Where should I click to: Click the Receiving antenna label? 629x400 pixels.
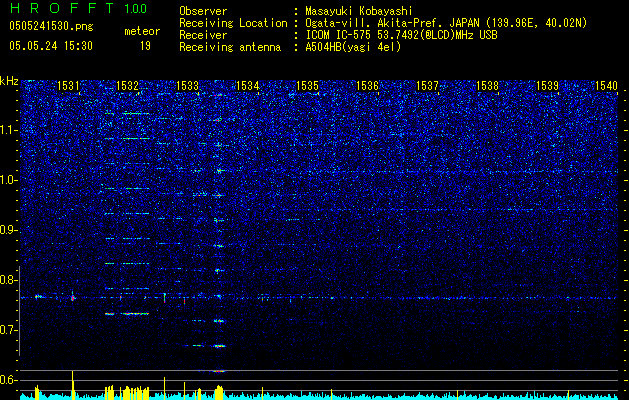(x=230, y=47)
